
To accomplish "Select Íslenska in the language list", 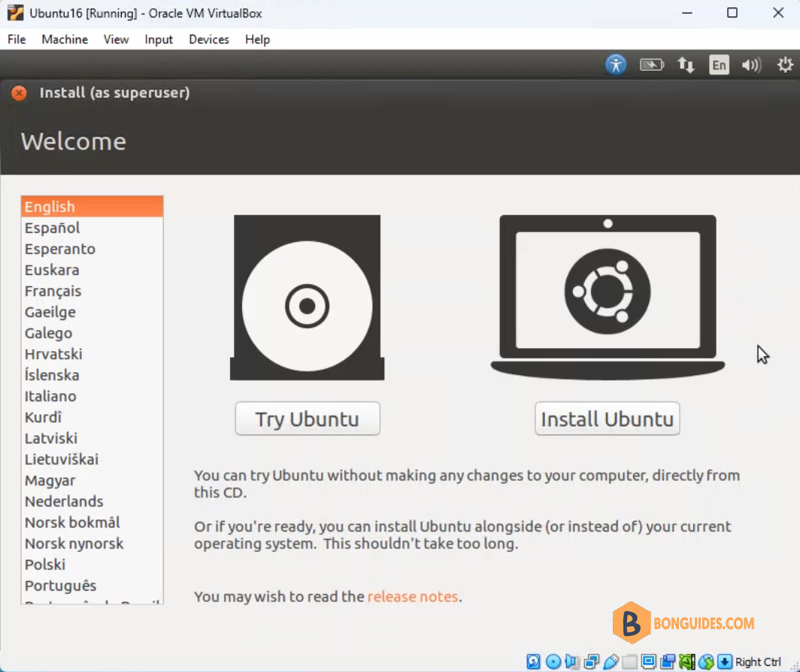I will [92, 375].
